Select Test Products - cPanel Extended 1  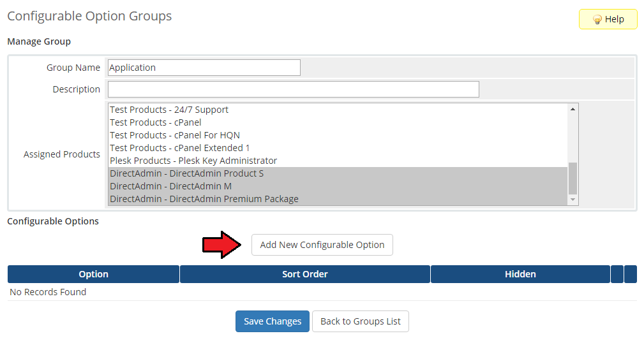pyautogui.click(x=338, y=148)
